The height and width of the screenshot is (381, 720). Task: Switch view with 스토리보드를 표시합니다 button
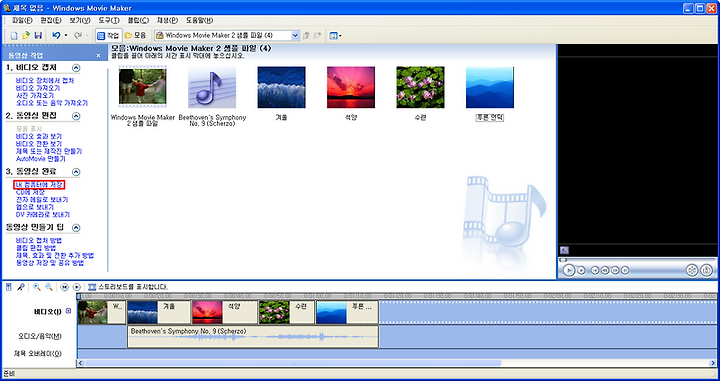click(x=128, y=287)
